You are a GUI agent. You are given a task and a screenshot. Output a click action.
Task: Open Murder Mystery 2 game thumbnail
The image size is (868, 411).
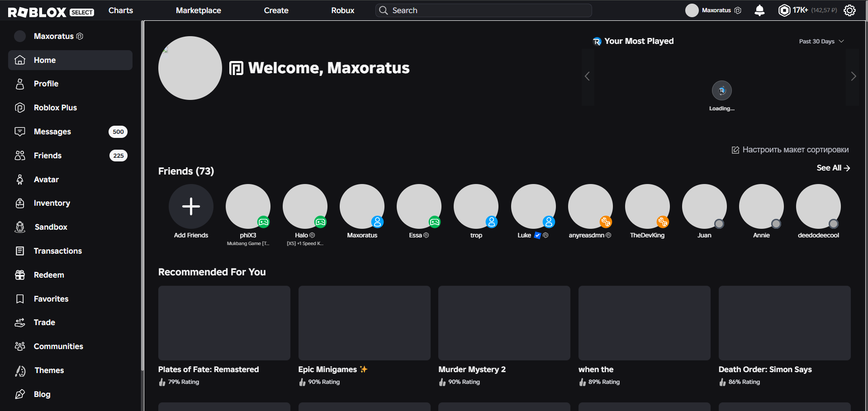pyautogui.click(x=504, y=323)
